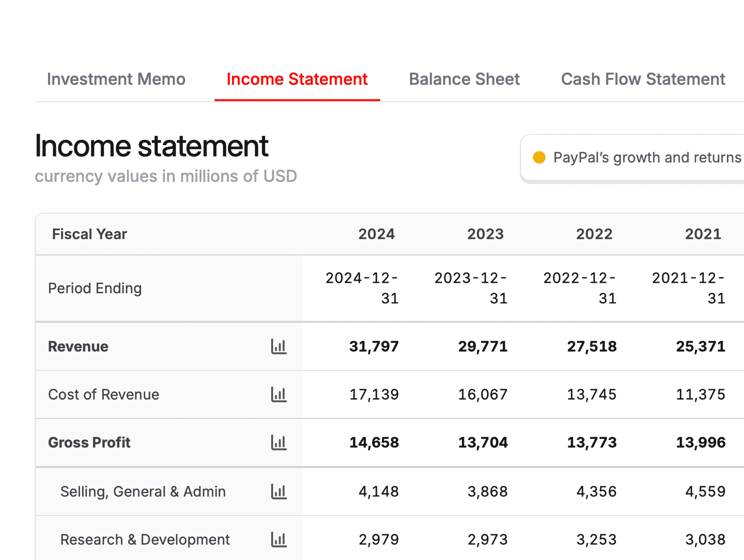Go to the Cash Flow Statement tab
The image size is (744, 560).
(643, 79)
